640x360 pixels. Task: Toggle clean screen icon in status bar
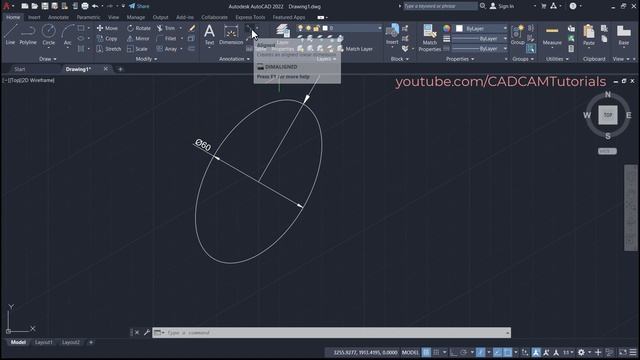click(x=622, y=352)
